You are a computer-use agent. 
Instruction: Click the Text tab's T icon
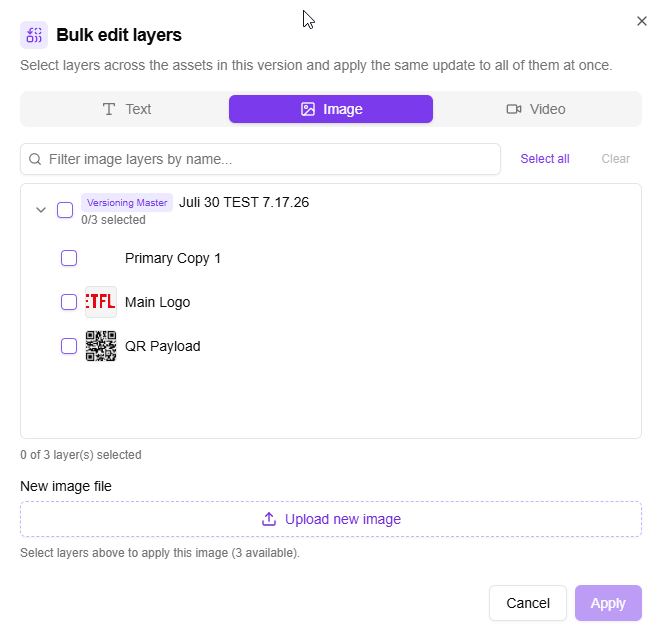109,109
